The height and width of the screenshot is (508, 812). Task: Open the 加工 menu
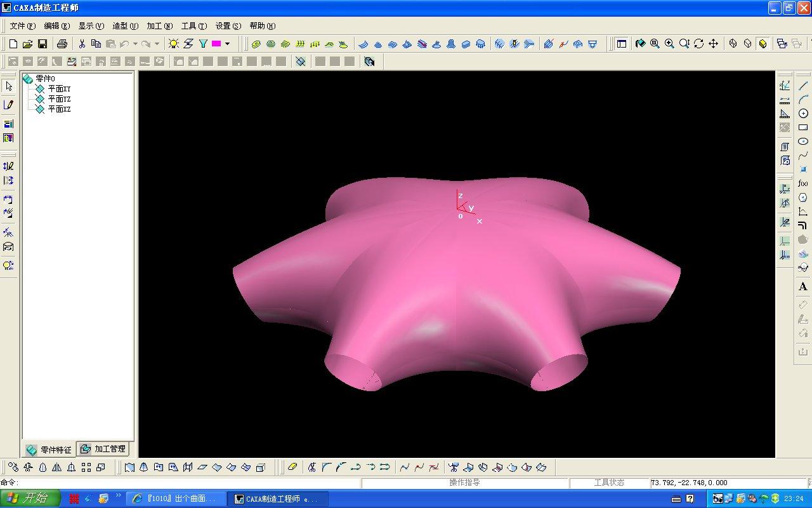click(159, 26)
